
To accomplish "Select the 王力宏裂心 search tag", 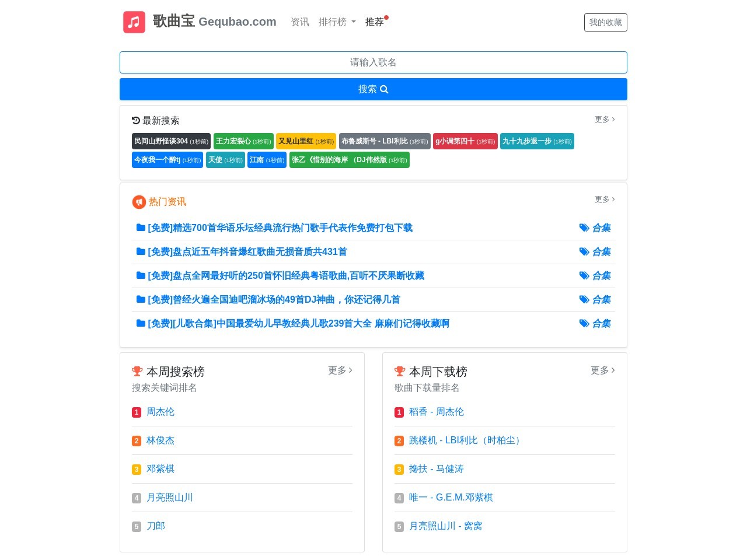I will [x=243, y=141].
